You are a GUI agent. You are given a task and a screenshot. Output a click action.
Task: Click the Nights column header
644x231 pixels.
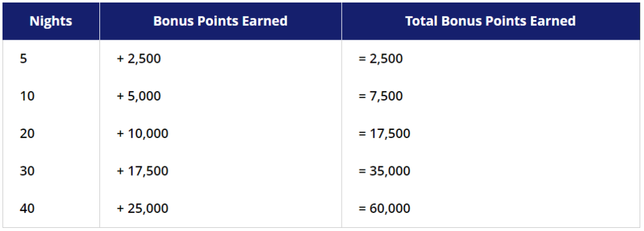[51, 21]
